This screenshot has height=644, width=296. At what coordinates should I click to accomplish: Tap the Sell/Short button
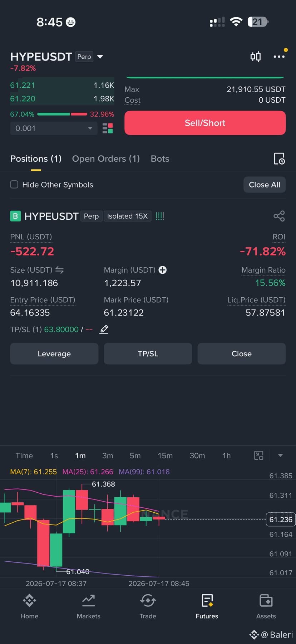click(205, 123)
